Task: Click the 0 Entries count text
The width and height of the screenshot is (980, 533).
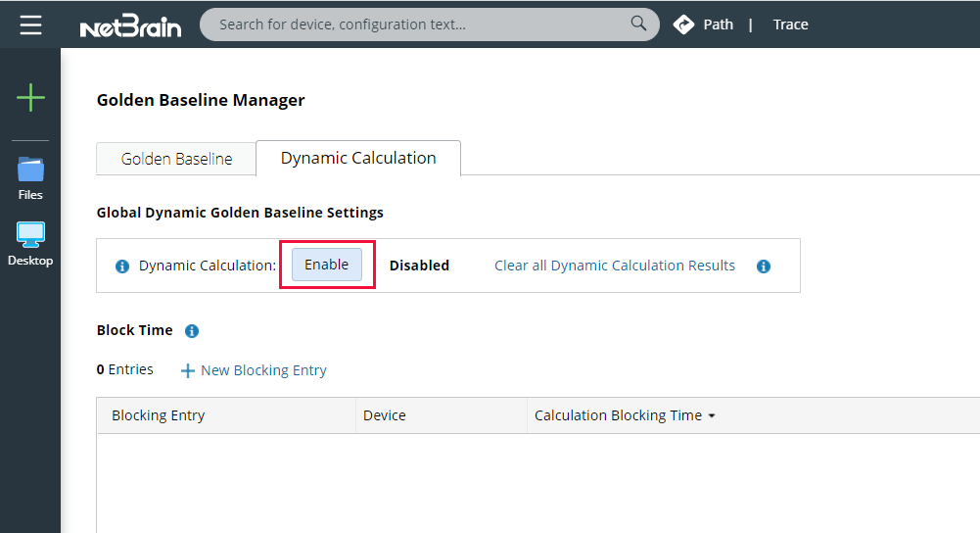Action: click(x=125, y=369)
